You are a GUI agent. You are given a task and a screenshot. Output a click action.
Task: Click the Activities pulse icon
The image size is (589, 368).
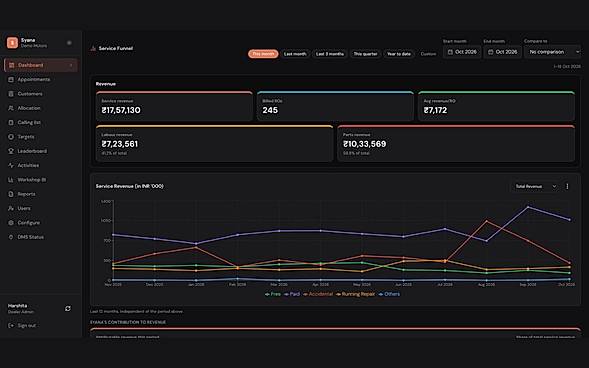point(11,165)
